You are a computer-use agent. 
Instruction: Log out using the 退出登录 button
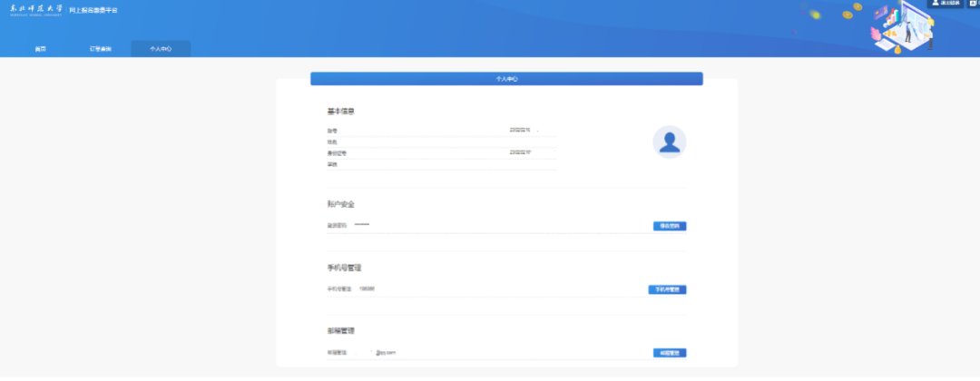(946, 4)
